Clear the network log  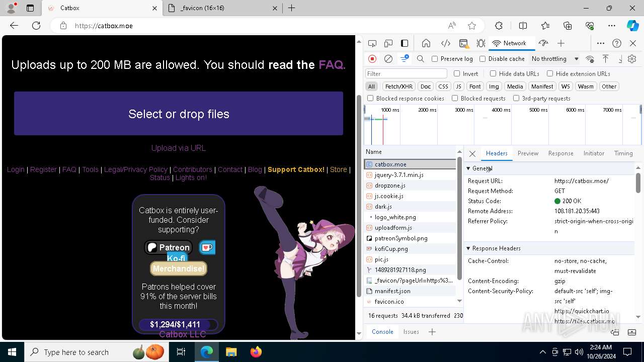(x=388, y=59)
